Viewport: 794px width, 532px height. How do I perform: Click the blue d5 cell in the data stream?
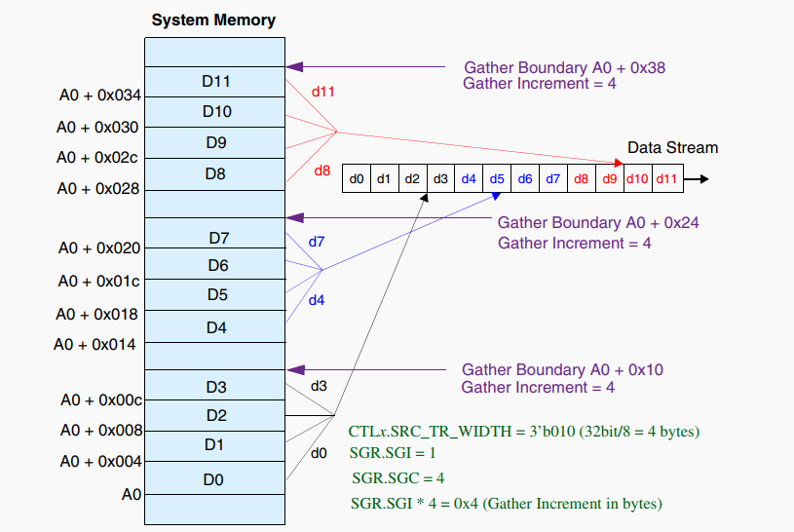pyautogui.click(x=497, y=178)
